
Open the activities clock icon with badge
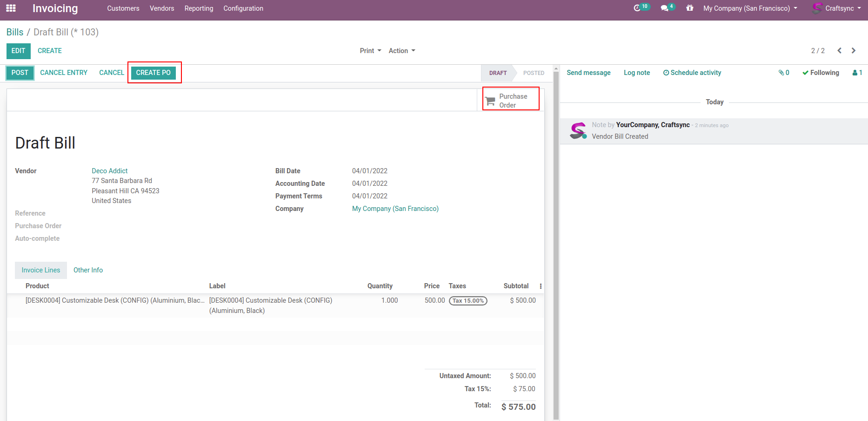coord(637,8)
